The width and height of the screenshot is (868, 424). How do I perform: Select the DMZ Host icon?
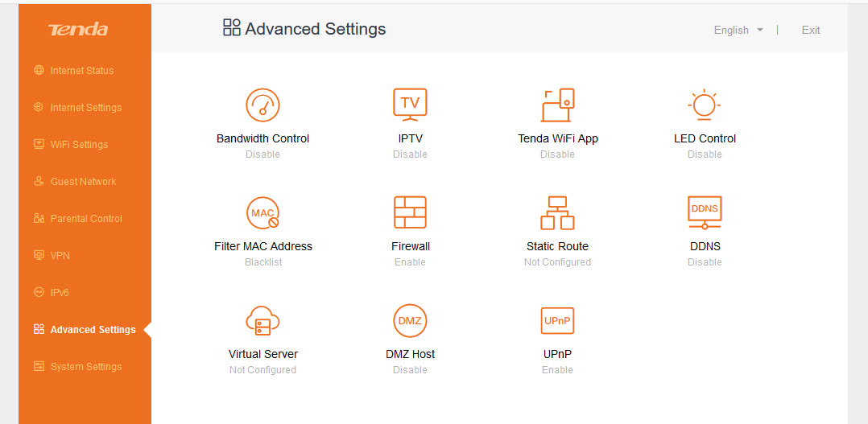[410, 321]
